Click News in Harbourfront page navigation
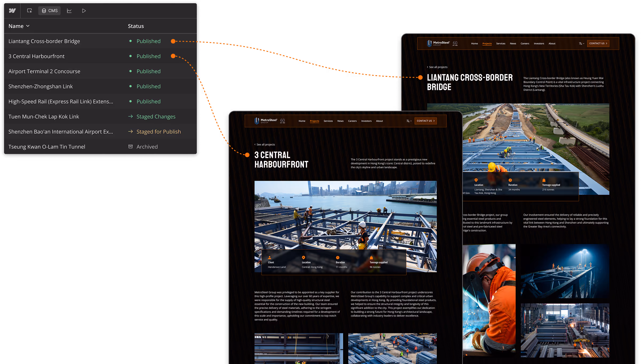 tap(340, 121)
